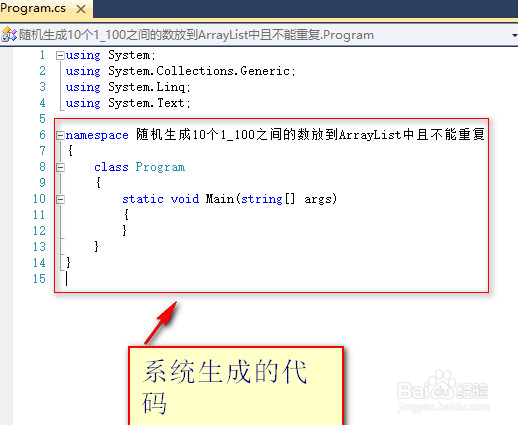
Task: Click the 'static' keyword on line 10
Action: (143, 199)
